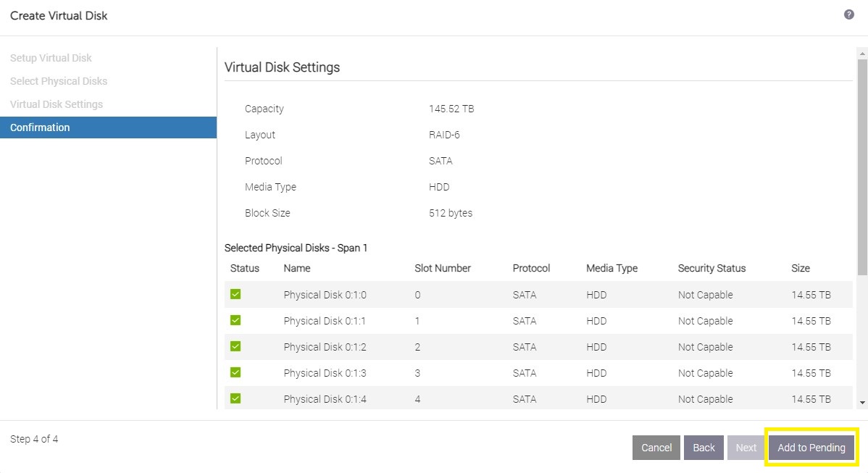
Task: Open the help question mark icon
Action: coord(849,14)
